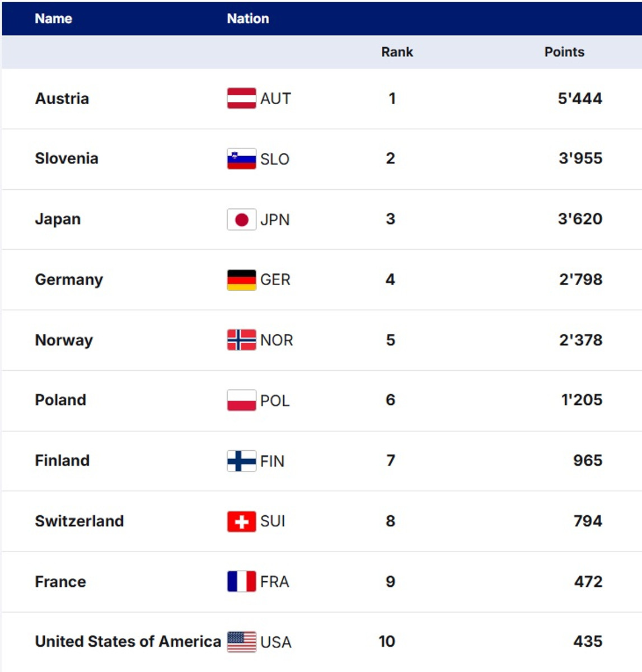The width and height of the screenshot is (642, 672).
Task: Click the Germany flag icon
Action: tap(241, 279)
